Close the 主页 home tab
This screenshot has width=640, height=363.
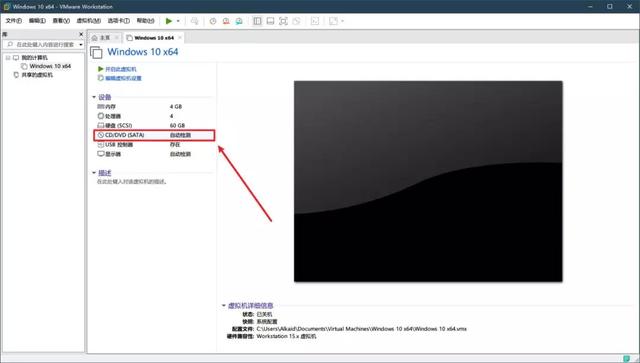[117, 38]
